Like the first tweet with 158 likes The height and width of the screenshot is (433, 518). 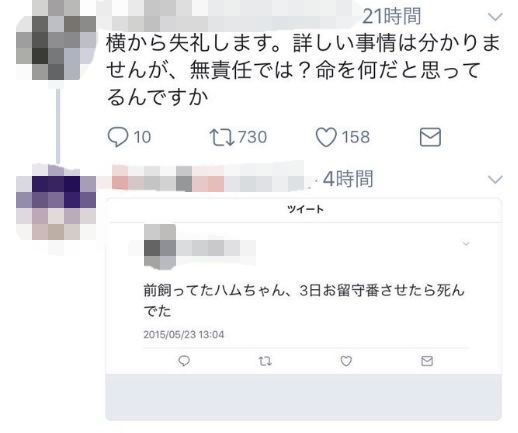coord(326,137)
